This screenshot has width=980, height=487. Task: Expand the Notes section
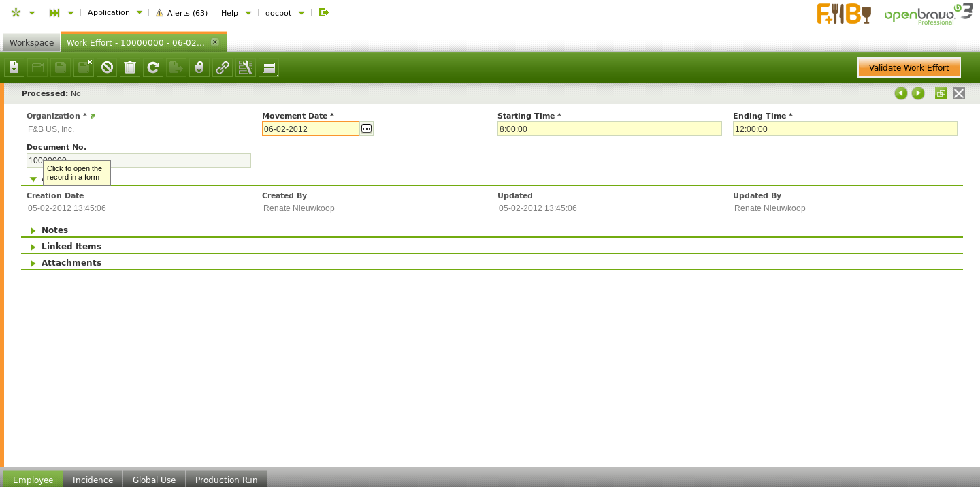[54, 230]
